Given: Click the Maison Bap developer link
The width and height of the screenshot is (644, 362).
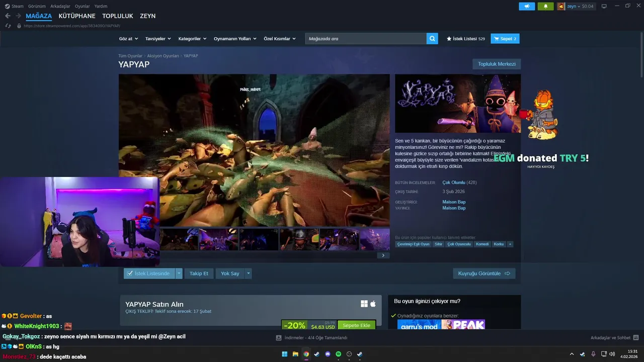Looking at the screenshot, I should pos(454,202).
